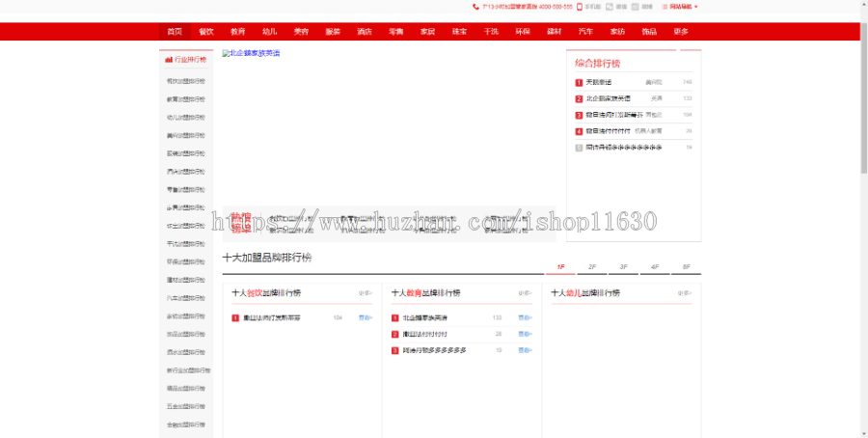The image size is (868, 438).
Task: Open 服装 in the red navigation bar
Action: click(333, 32)
